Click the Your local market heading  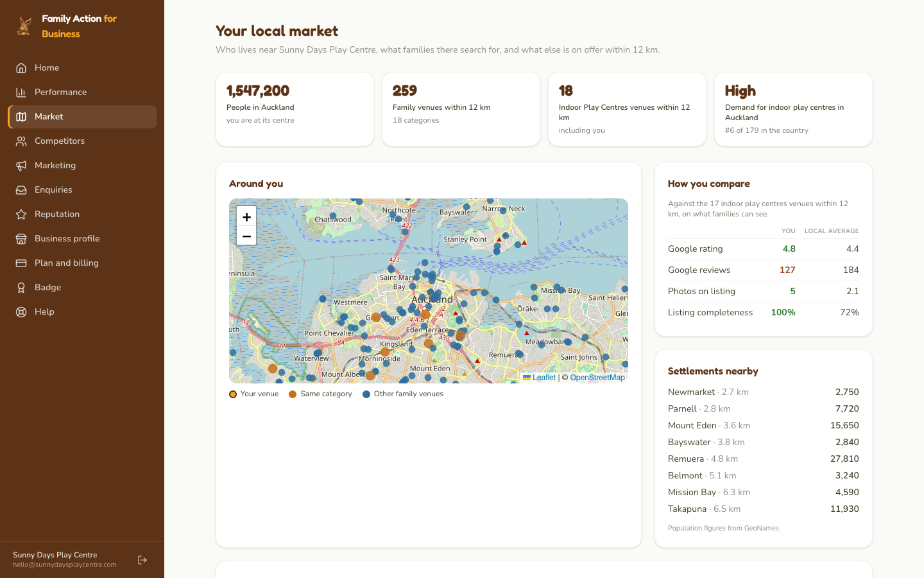click(x=277, y=31)
